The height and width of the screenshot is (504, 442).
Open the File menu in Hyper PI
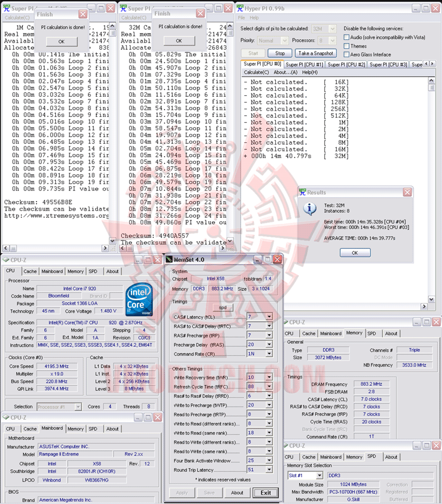[241, 18]
